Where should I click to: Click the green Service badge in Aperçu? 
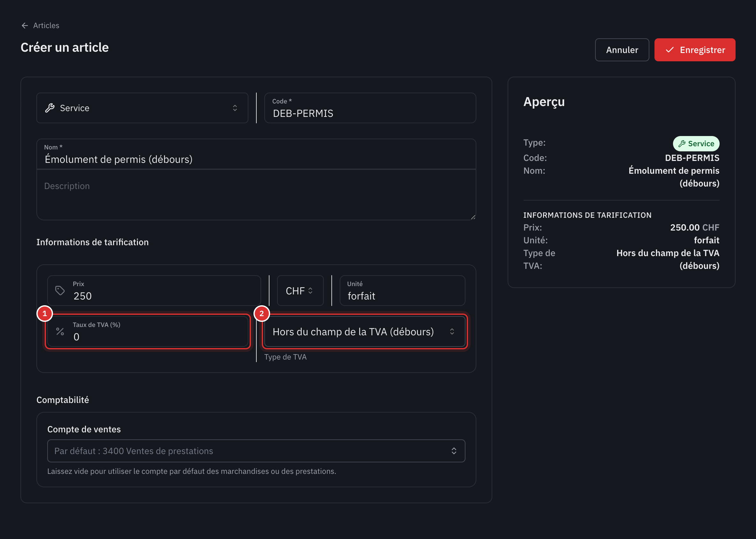pos(696,144)
